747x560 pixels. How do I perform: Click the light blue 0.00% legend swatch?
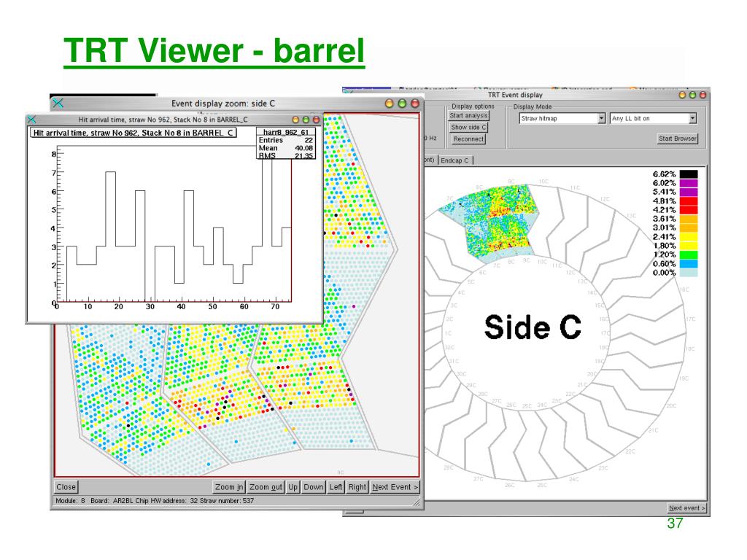tap(689, 273)
